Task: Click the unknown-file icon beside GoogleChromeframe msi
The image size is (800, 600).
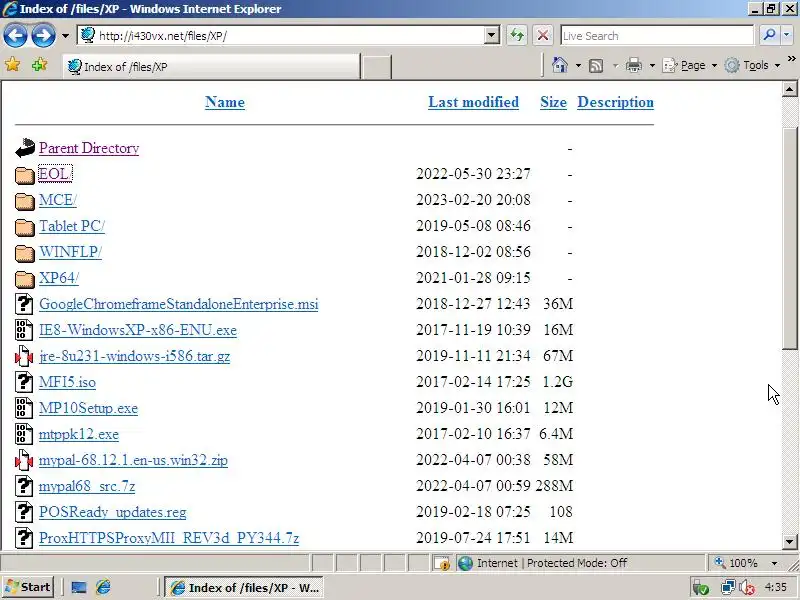Action: pos(24,304)
